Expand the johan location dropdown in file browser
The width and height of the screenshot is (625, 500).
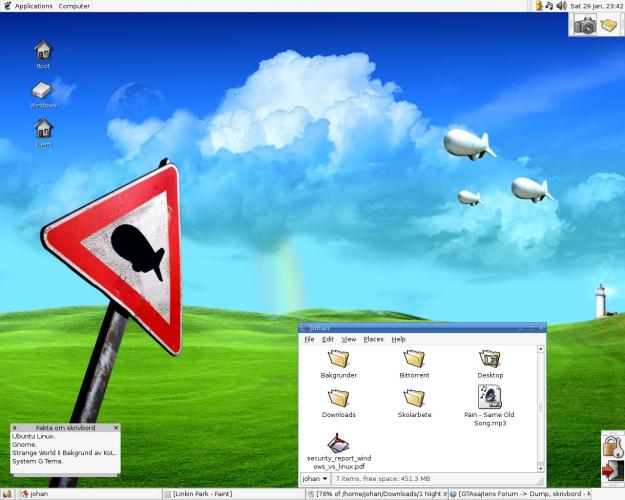pos(316,479)
